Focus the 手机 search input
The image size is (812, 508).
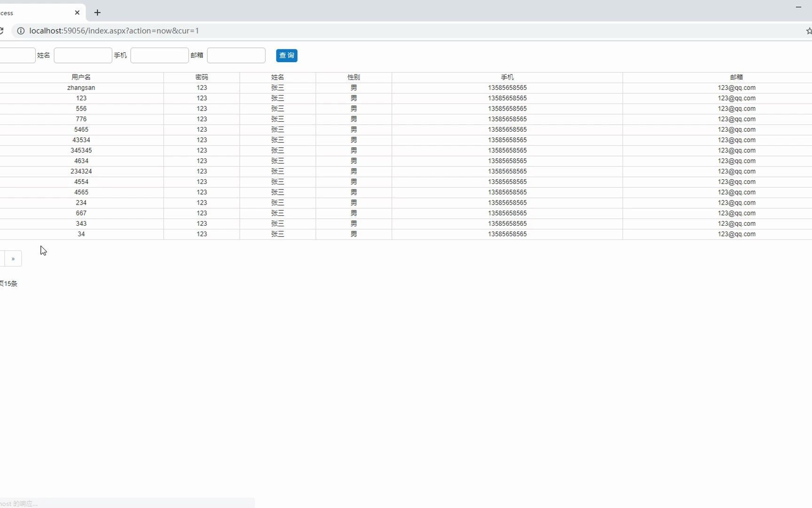coord(159,56)
